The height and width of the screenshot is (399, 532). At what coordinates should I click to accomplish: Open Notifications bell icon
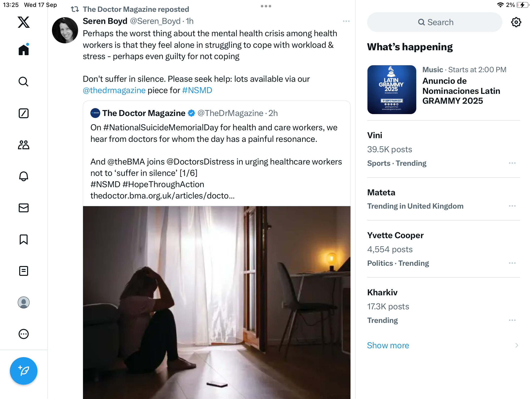click(24, 176)
